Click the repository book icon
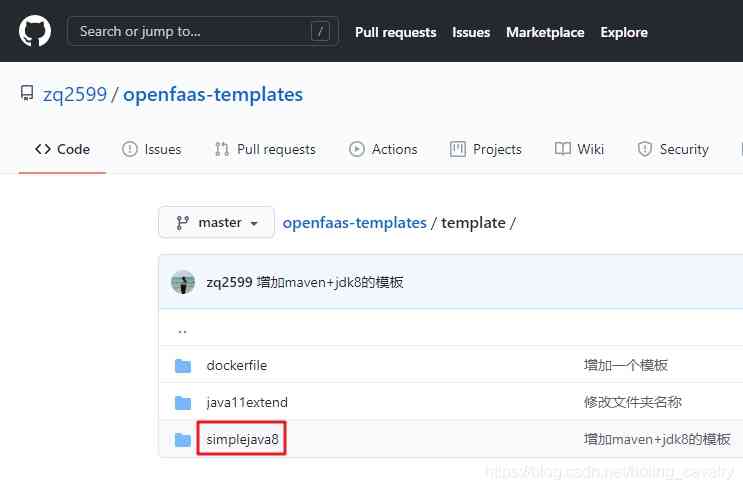Image resolution: width=743 pixels, height=490 pixels. tap(27, 93)
